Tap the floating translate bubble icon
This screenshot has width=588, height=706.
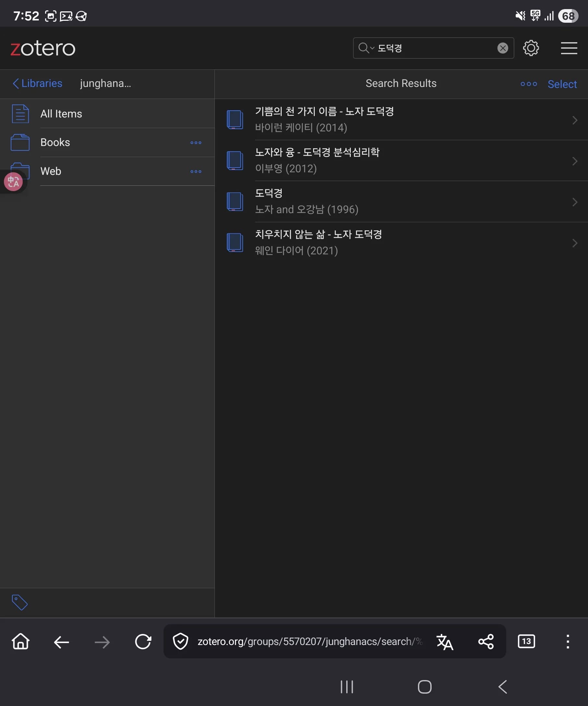(x=13, y=182)
